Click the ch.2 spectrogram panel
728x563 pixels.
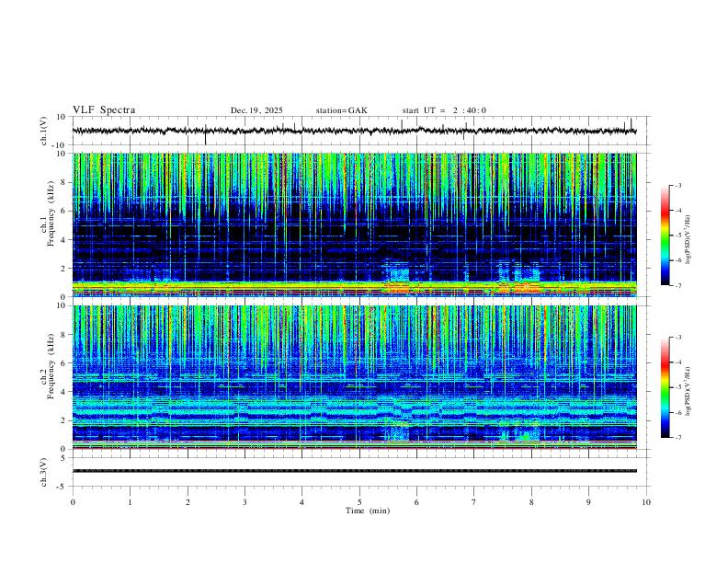(x=354, y=377)
